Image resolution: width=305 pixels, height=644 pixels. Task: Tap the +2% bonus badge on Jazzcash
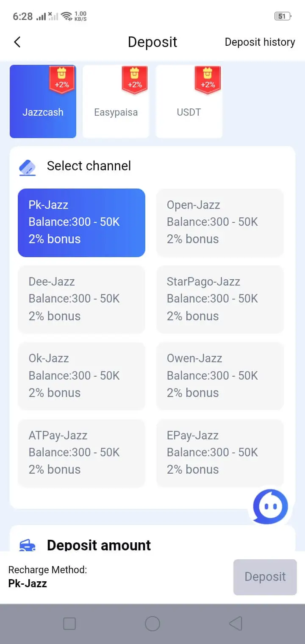pyautogui.click(x=62, y=80)
